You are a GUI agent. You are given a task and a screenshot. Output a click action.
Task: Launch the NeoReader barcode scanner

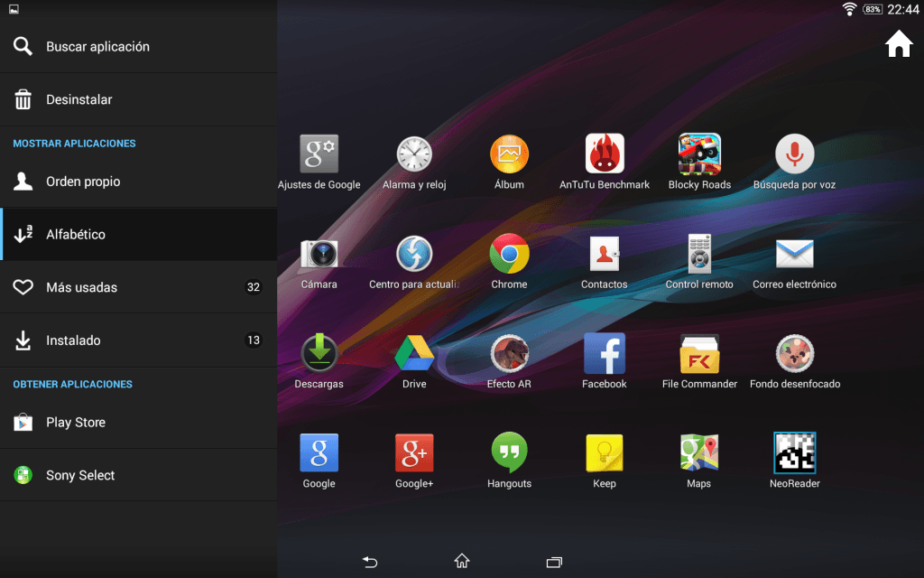[794, 453]
